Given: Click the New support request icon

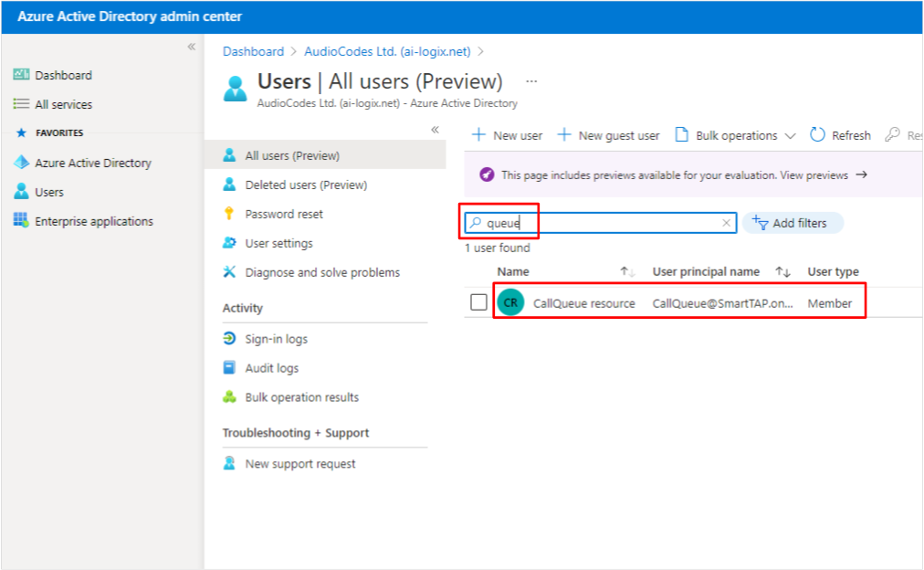Looking at the screenshot, I should coord(229,463).
